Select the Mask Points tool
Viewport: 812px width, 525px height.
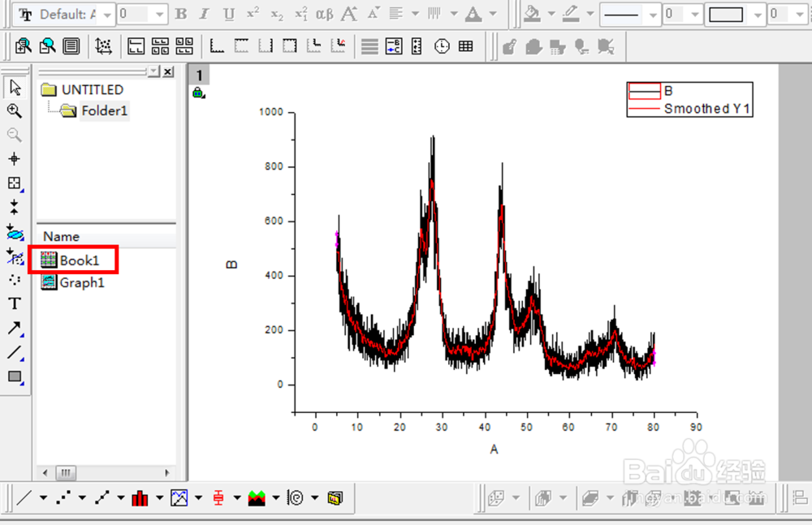tap(15, 231)
